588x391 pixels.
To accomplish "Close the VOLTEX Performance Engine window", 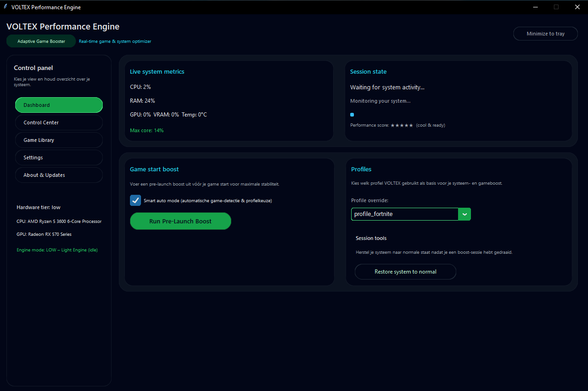I will (x=577, y=7).
